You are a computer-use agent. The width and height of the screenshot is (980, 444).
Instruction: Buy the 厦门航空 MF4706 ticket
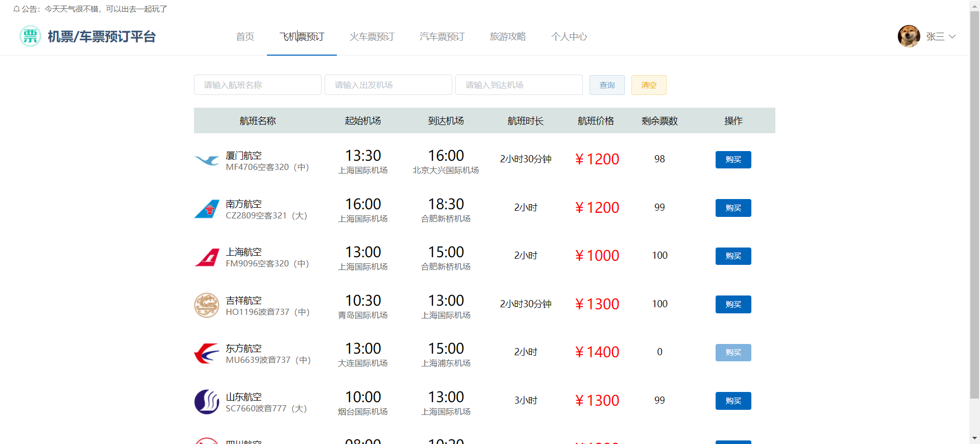pyautogui.click(x=733, y=160)
